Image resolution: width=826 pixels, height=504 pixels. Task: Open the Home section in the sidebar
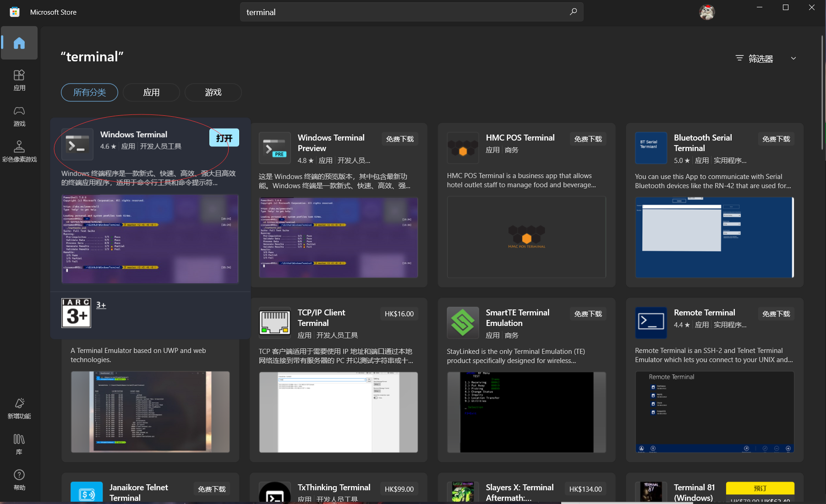click(x=19, y=43)
